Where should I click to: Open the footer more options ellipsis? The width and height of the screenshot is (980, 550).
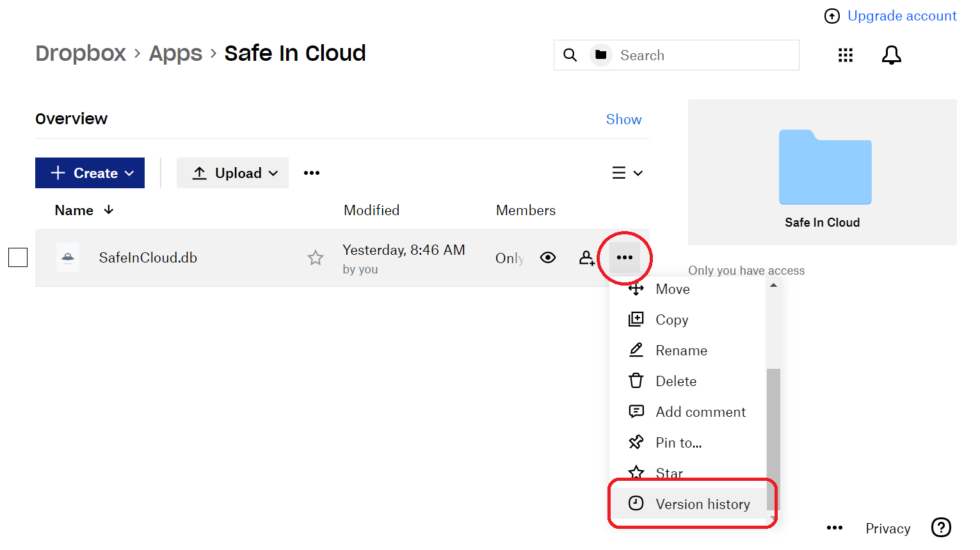point(835,528)
